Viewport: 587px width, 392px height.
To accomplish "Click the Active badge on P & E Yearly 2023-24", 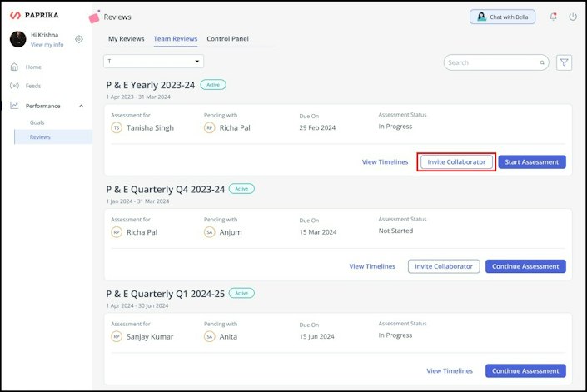I will [x=213, y=85].
